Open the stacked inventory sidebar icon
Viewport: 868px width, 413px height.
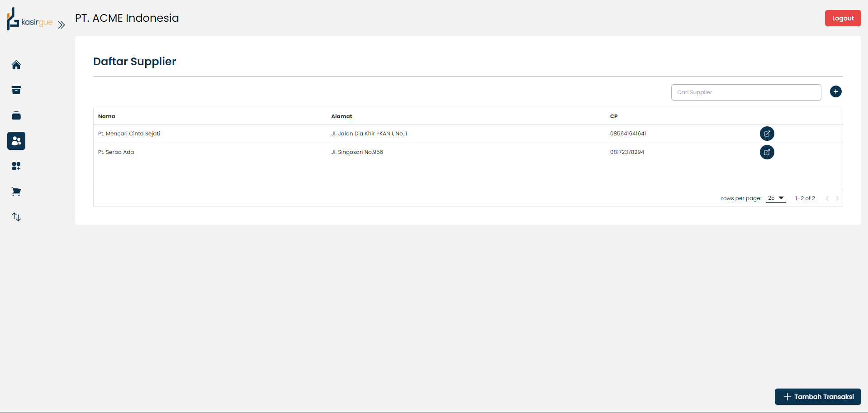[16, 115]
